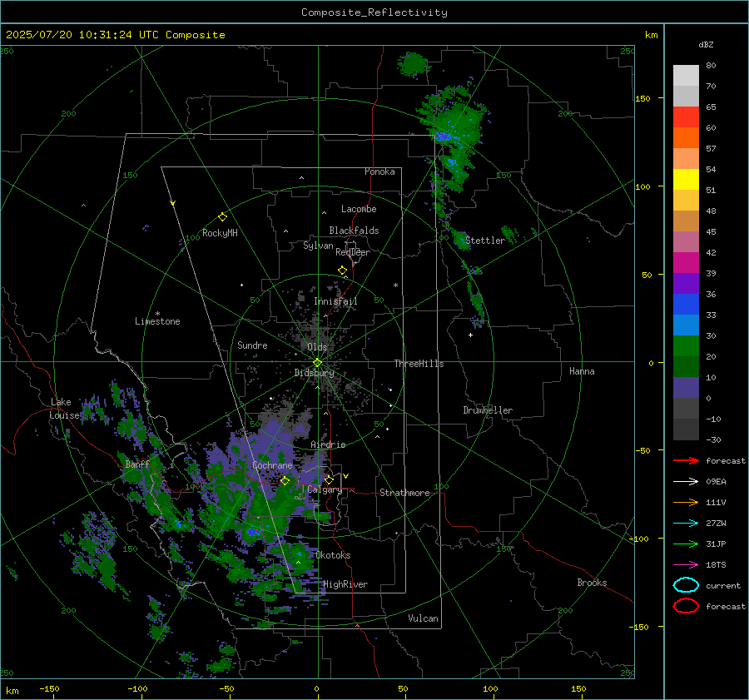749x700 pixels.
Task: Click the Stettler city label
Action: point(485,241)
